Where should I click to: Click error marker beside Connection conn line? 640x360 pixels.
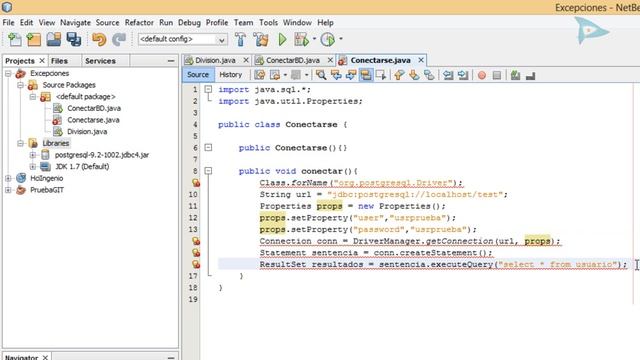point(196,241)
